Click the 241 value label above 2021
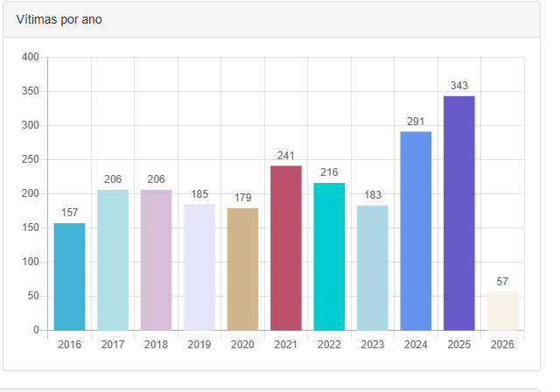The height and width of the screenshot is (392, 560). pyautogui.click(x=286, y=156)
